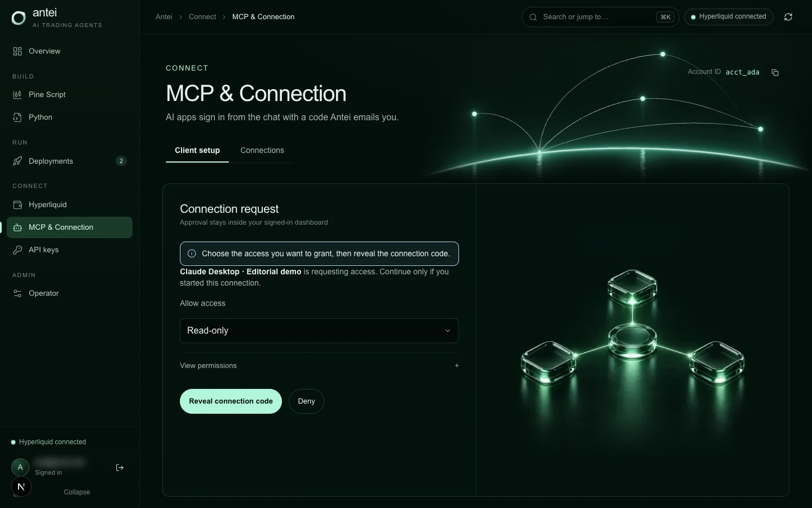Copy the Account ID
This screenshot has height=508, width=812.
point(775,72)
